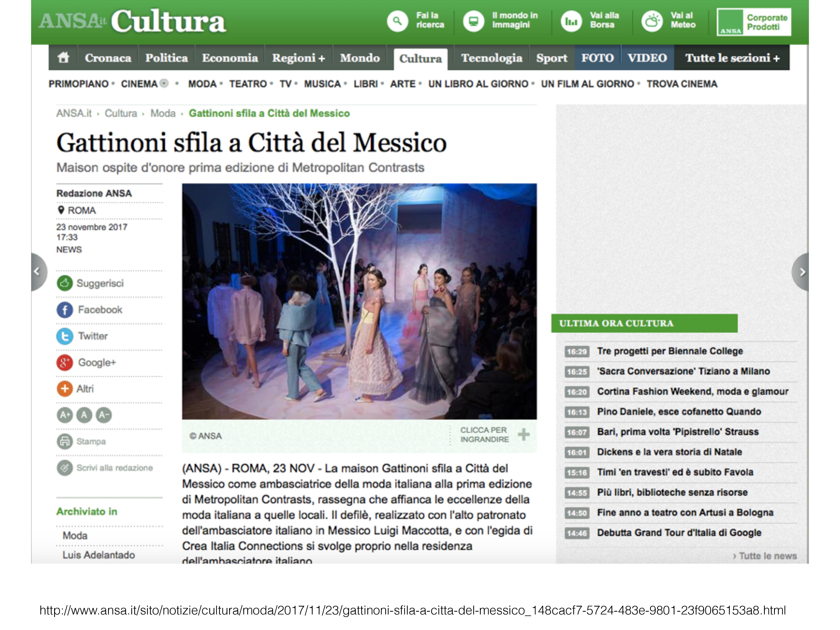Open the Politica section
This screenshot has width=840, height=630.
(x=166, y=58)
